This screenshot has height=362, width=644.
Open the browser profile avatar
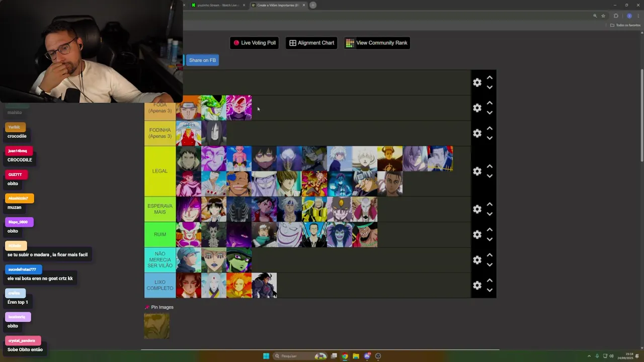629,16
